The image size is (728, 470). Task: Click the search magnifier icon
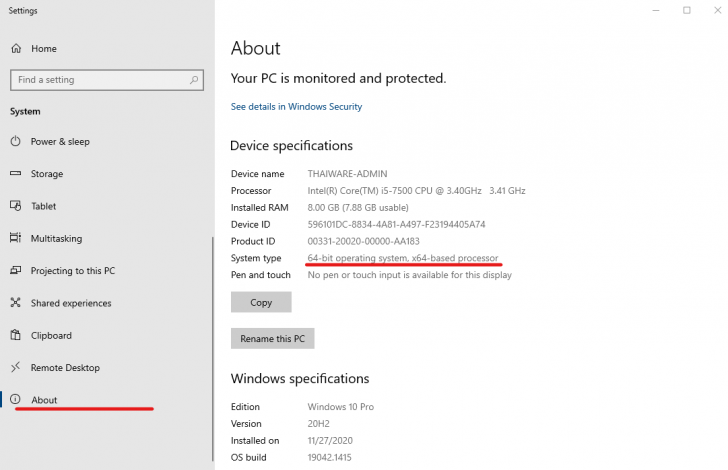(194, 80)
